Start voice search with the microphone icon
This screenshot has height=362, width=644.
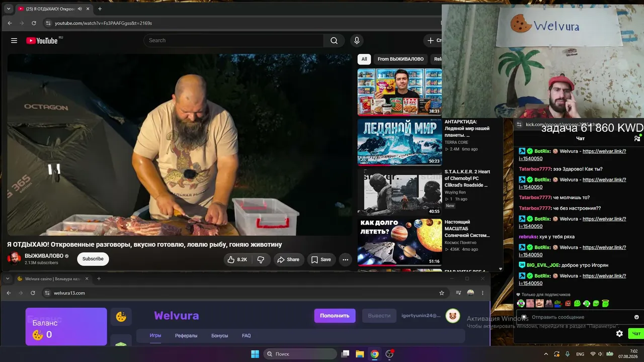pyautogui.click(x=357, y=40)
